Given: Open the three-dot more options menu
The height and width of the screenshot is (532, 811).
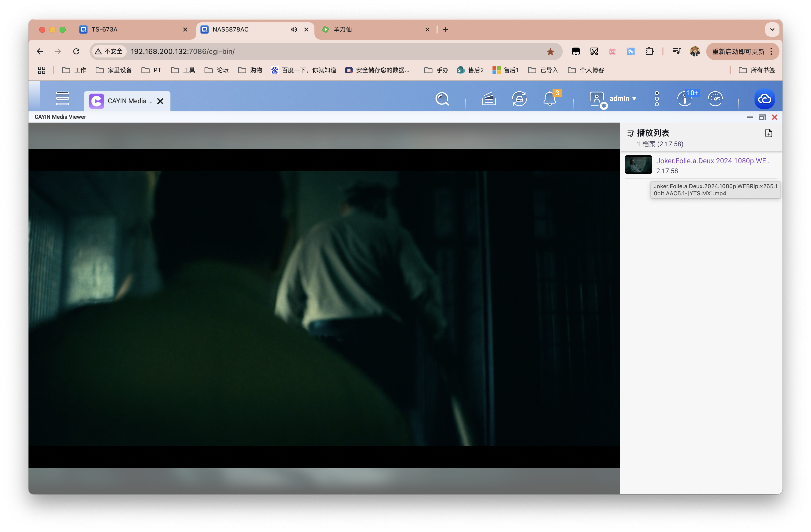Looking at the screenshot, I should (x=657, y=99).
